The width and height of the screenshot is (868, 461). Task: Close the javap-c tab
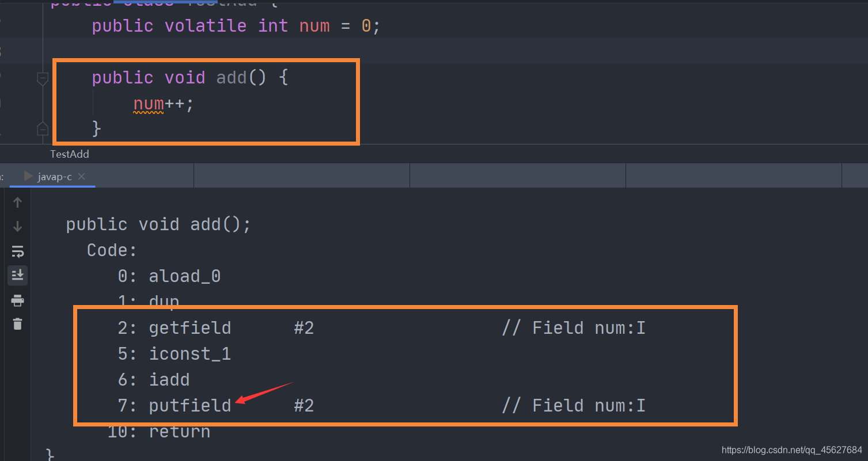click(81, 177)
